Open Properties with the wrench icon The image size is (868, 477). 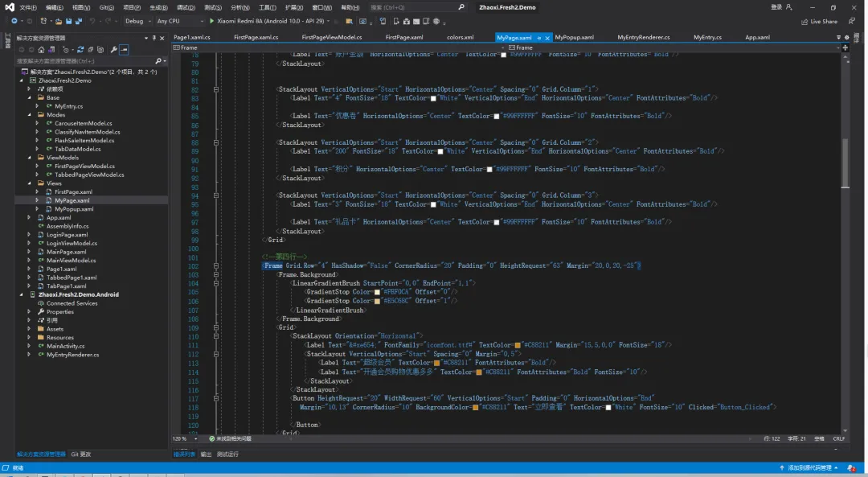pyautogui.click(x=113, y=49)
